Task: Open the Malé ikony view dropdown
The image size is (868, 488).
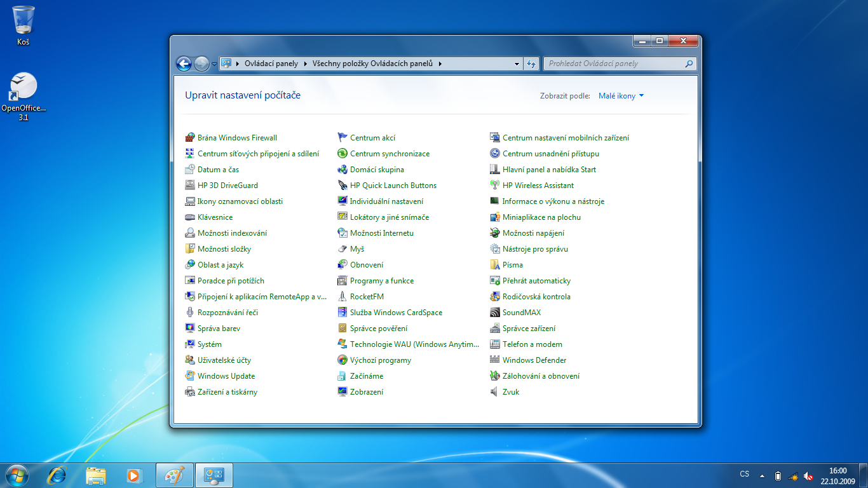Action: click(621, 96)
